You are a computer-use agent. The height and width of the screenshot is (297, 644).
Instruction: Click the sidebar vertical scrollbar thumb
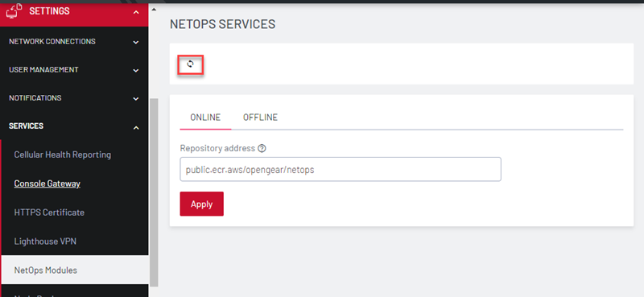pos(154,192)
